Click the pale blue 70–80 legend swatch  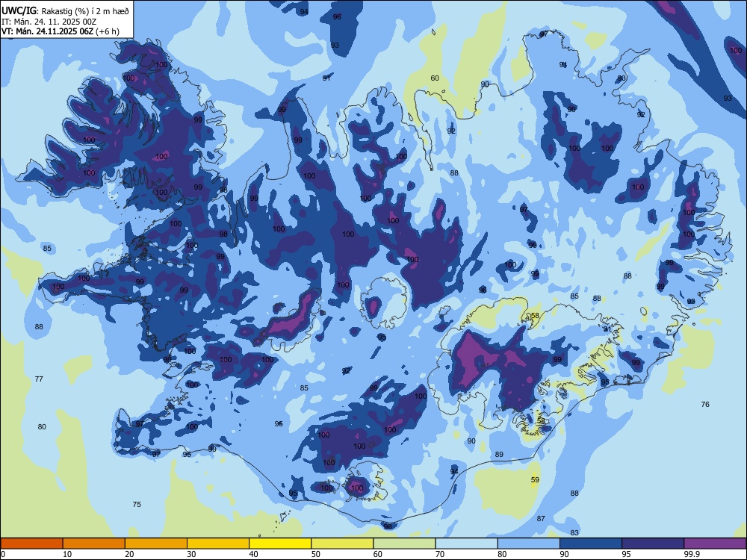point(466,544)
